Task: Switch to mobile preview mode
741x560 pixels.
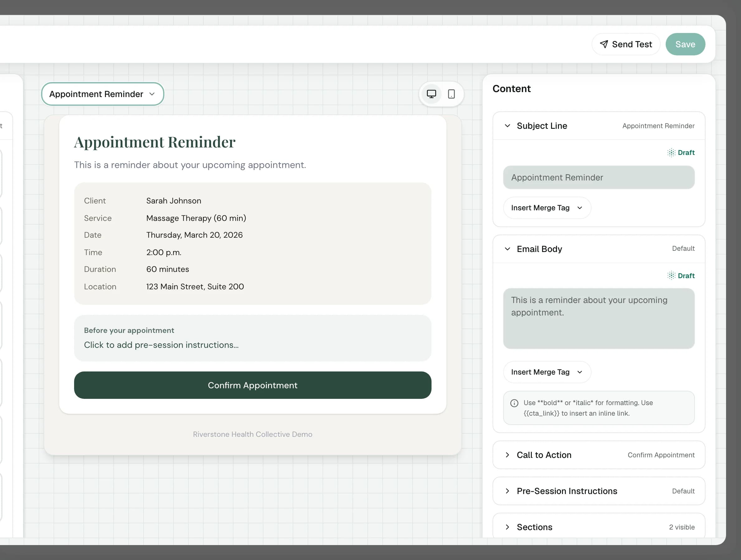Action: coord(451,94)
